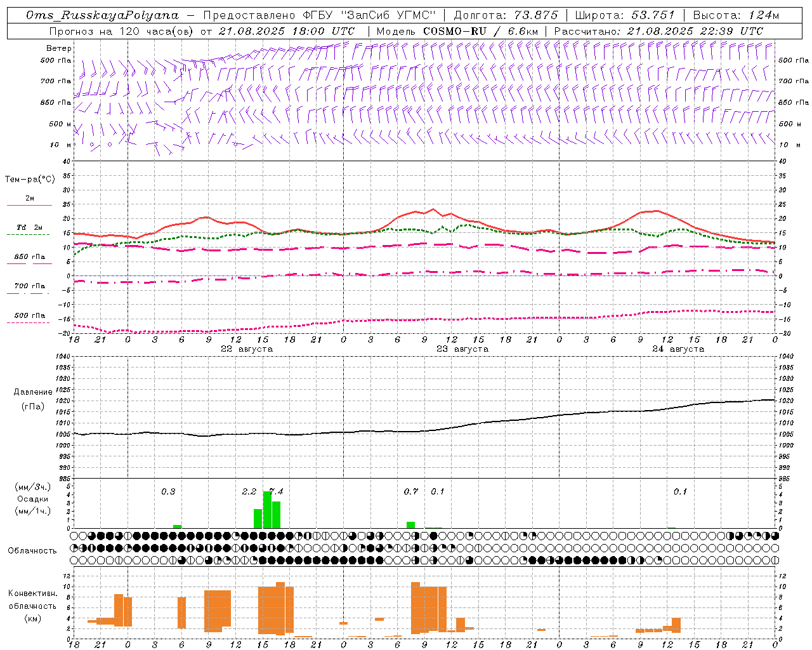Image resolution: width=812 pixels, height=650 pixels.
Task: Select the 24 августа date label
Action: pyautogui.click(x=678, y=349)
